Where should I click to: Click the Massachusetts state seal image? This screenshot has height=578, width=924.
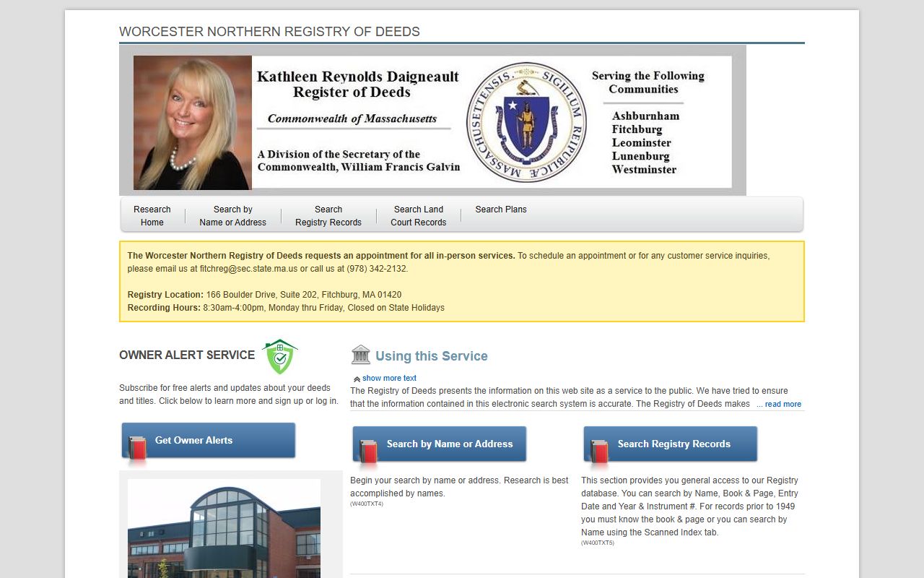[526, 122]
